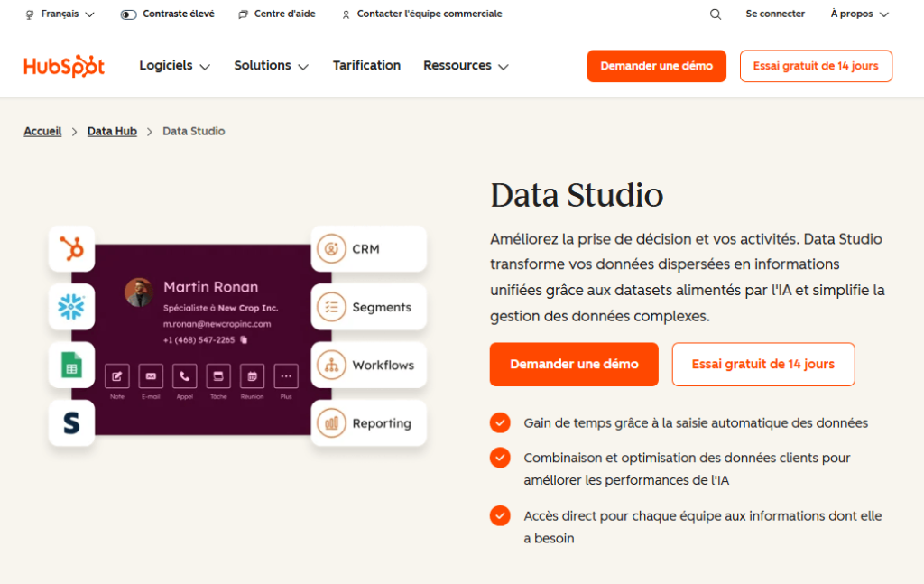Click the Workflows hierarchy icon
Screen dimensions: 924x584
pos(331,365)
